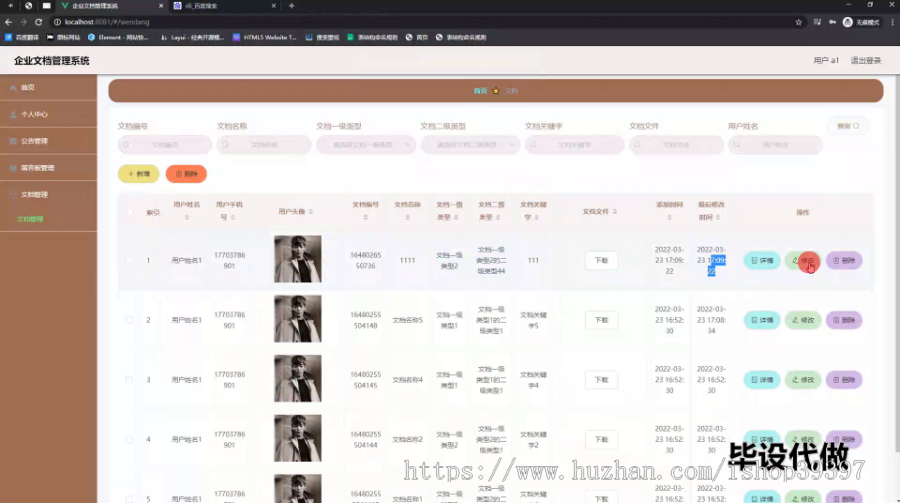Open 详情 details for row 2
Screen dimensions: 900x503
click(762, 320)
